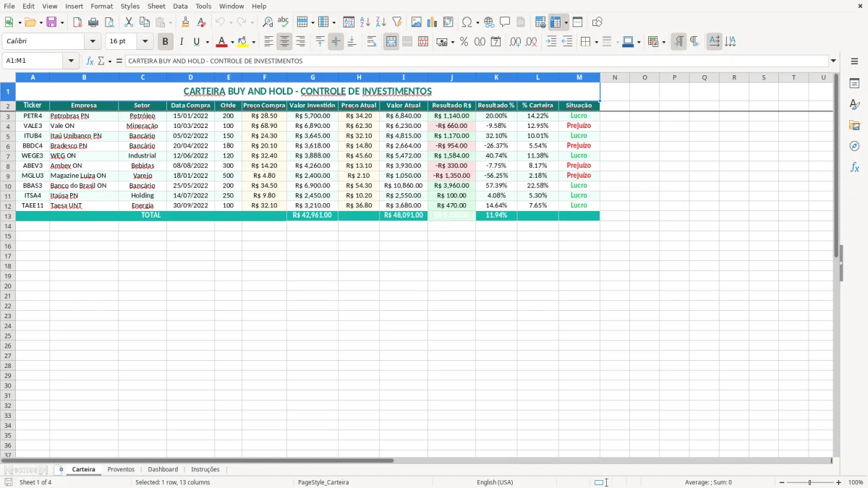The height and width of the screenshot is (488, 868).
Task: Sort descending Z to A
Action: 380,22
